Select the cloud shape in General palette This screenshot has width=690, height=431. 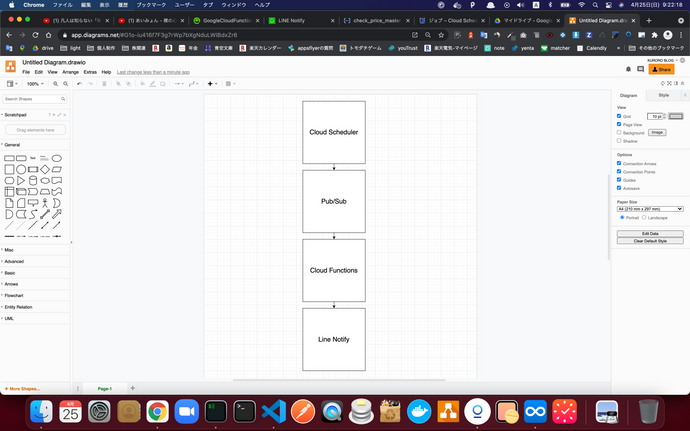click(45, 181)
